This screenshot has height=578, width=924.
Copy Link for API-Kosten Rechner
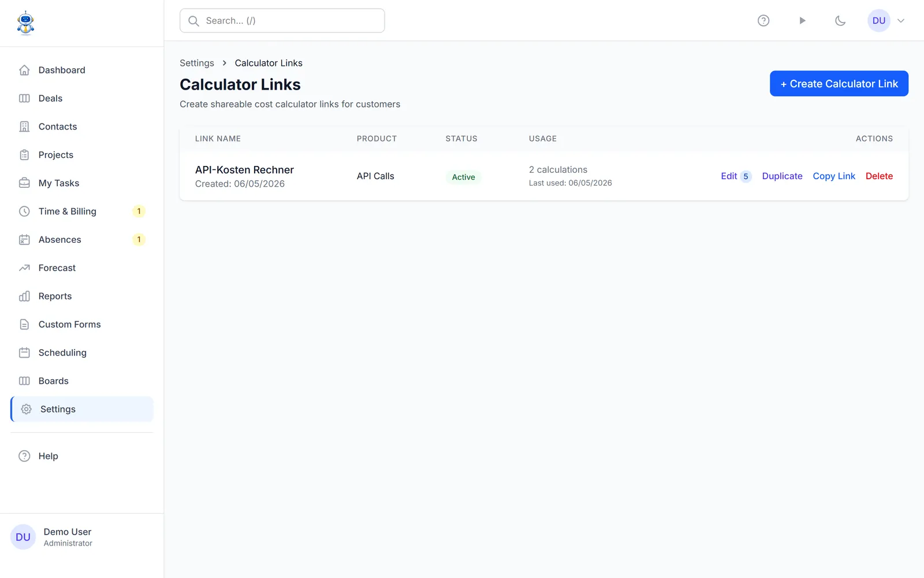[x=834, y=176]
